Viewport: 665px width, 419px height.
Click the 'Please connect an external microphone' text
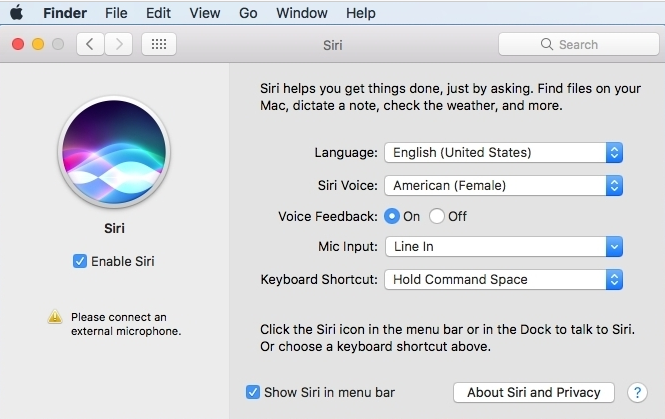click(x=126, y=324)
